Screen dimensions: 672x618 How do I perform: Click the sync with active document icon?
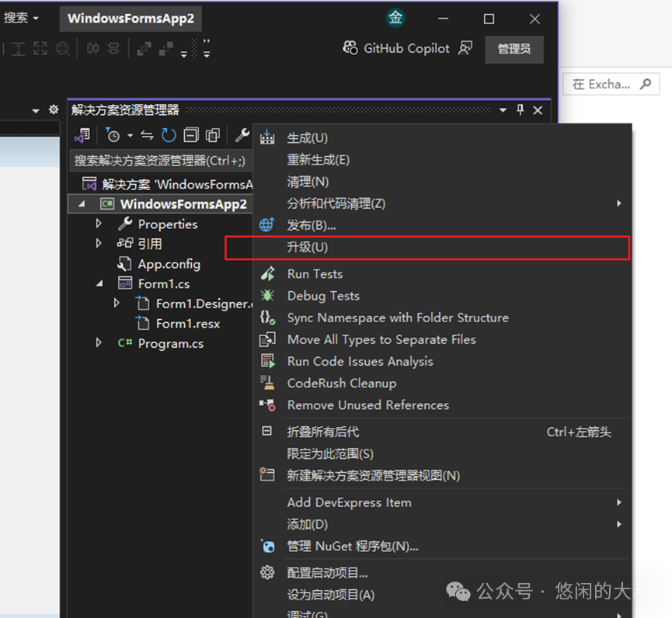[147, 136]
